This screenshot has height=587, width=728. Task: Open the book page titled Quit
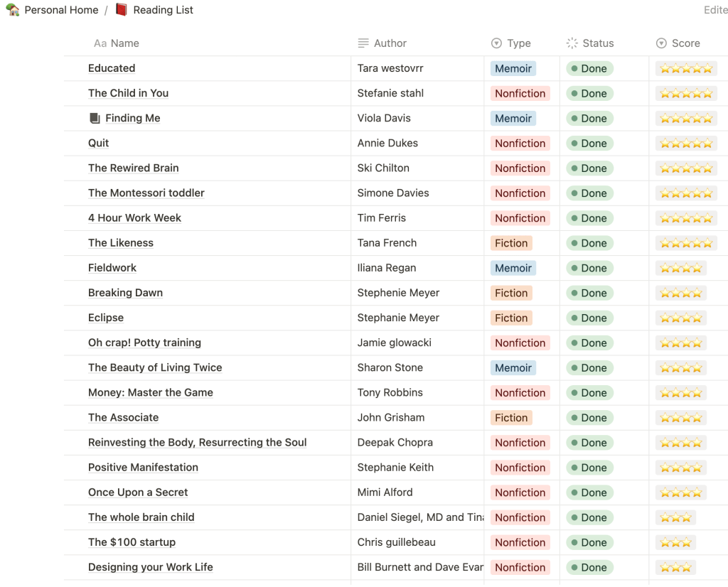tap(99, 144)
